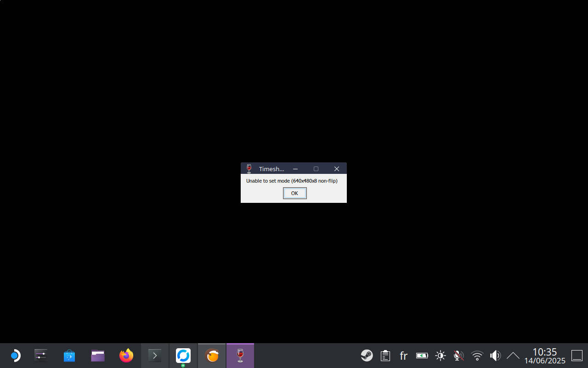This screenshot has width=588, height=368.
Task: Switch to the blue sync app task
Action: (x=183, y=356)
